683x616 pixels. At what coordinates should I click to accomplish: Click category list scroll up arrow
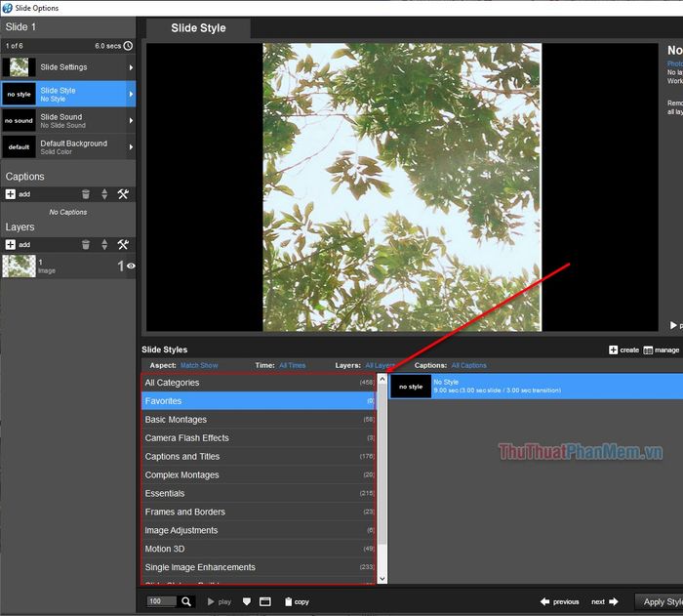point(382,379)
